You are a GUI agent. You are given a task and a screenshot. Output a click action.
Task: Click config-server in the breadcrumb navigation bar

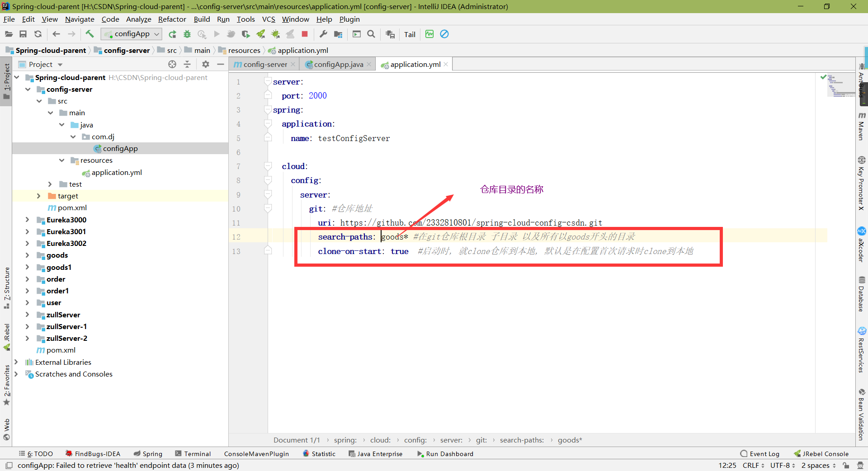click(x=127, y=50)
